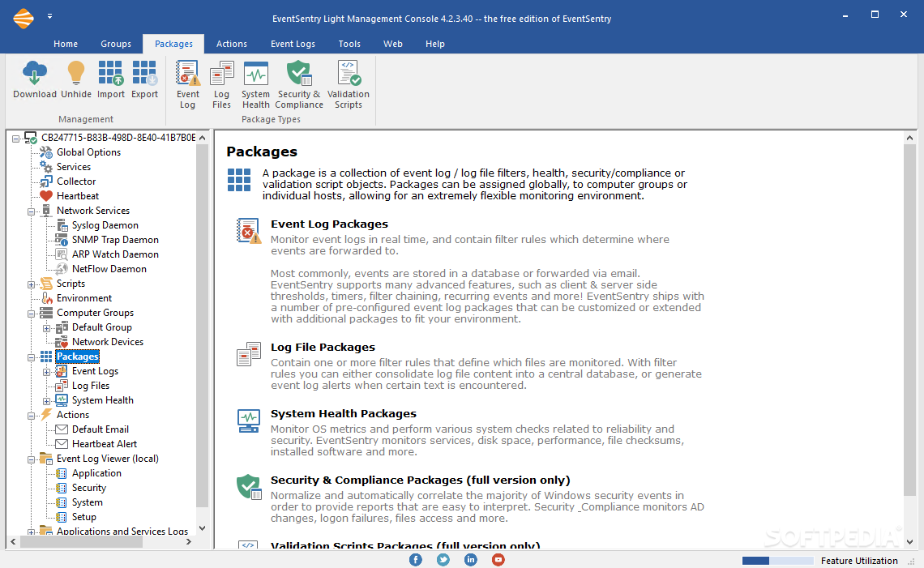Click the content pane vertical scrollbar

coord(909,322)
